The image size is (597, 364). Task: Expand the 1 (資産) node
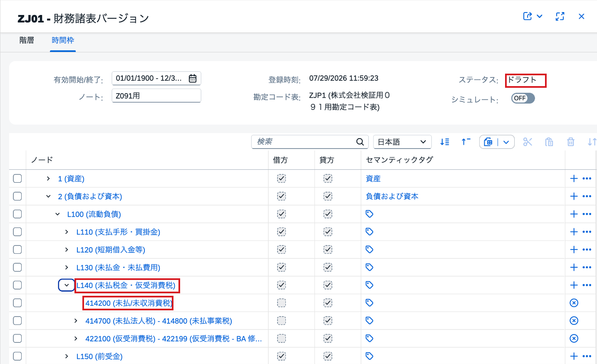coord(48,178)
